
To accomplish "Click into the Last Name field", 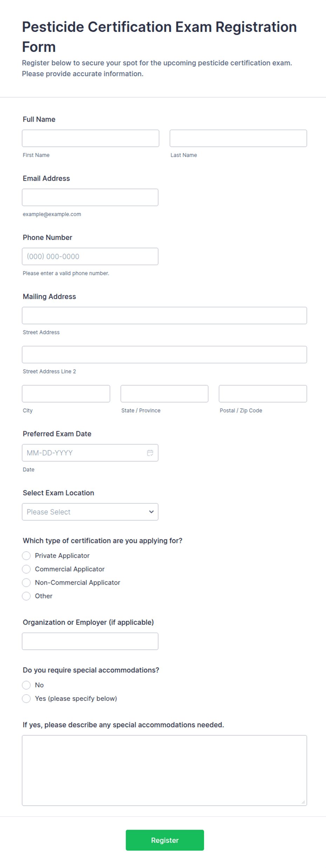I will (x=238, y=138).
